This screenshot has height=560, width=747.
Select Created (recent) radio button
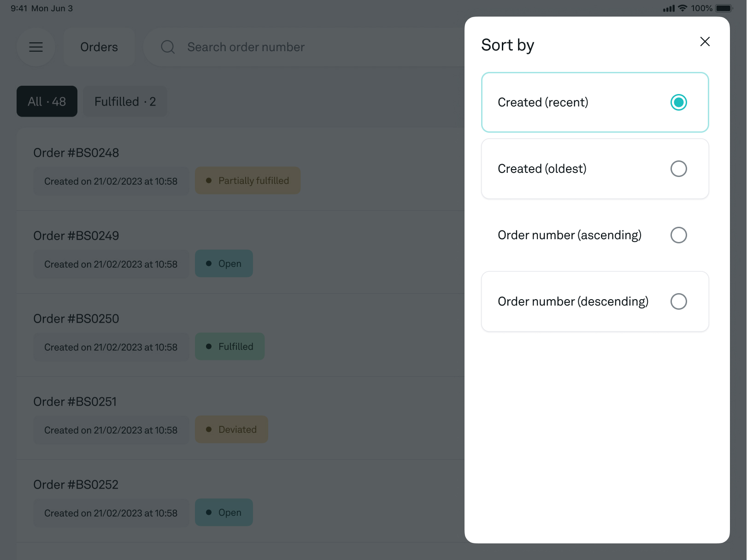(678, 102)
